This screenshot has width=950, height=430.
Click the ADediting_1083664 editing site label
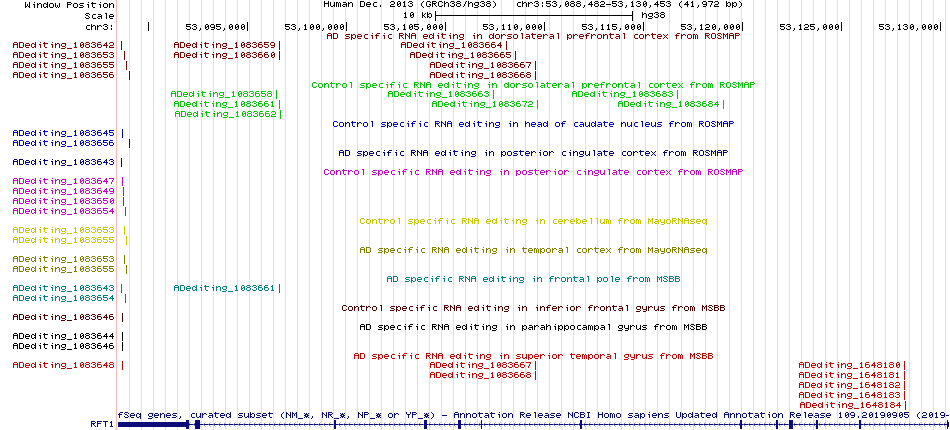[x=451, y=45]
